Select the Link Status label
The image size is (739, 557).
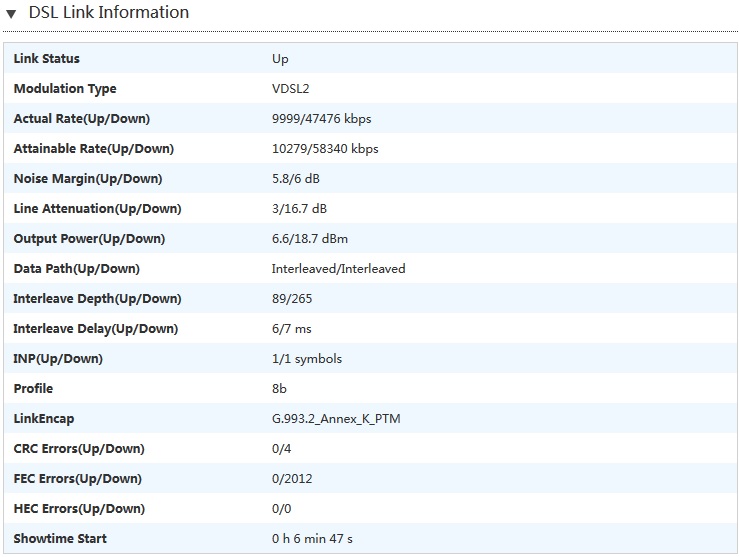47,59
